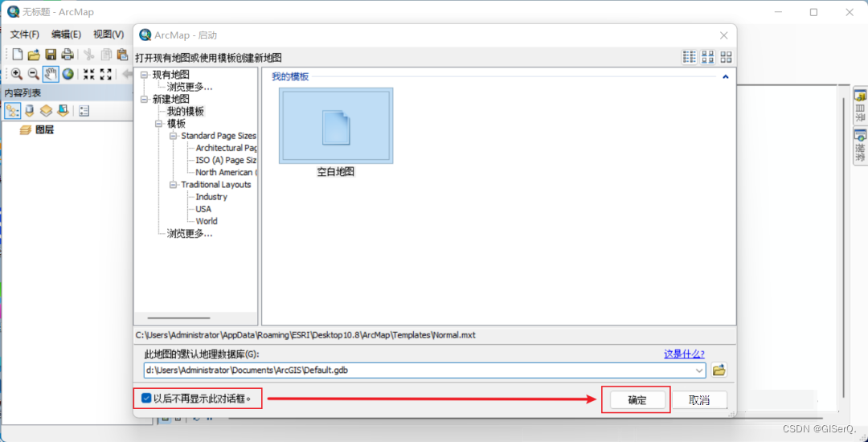Collapse the 模板 tree node

[159, 124]
